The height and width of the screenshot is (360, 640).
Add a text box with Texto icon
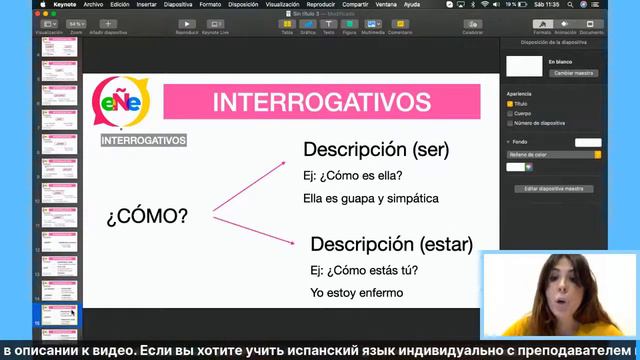point(329,24)
